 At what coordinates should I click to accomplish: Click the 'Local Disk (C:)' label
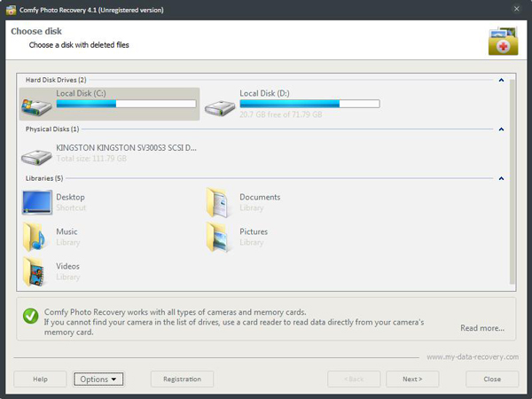pyautogui.click(x=81, y=93)
